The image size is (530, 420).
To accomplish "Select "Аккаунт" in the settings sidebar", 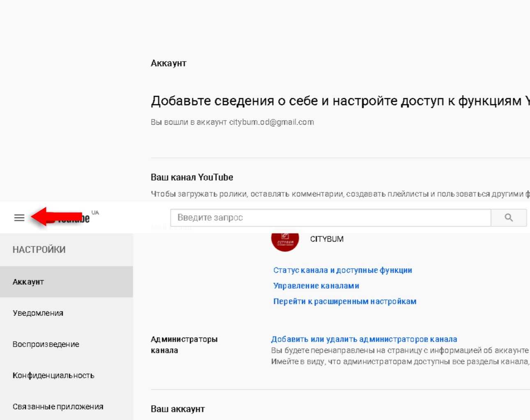I will click(28, 282).
